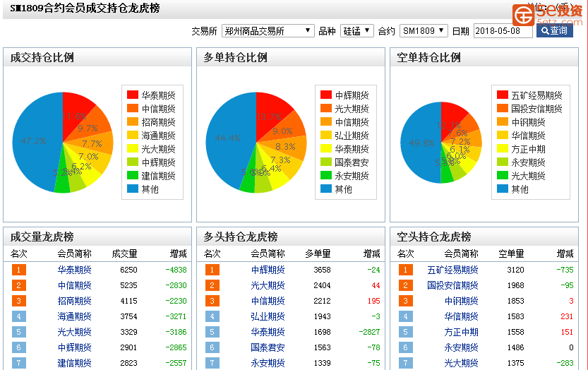
Task: Click the rank 7 badge in 空头持仓龙虎榜
Action: (x=406, y=363)
